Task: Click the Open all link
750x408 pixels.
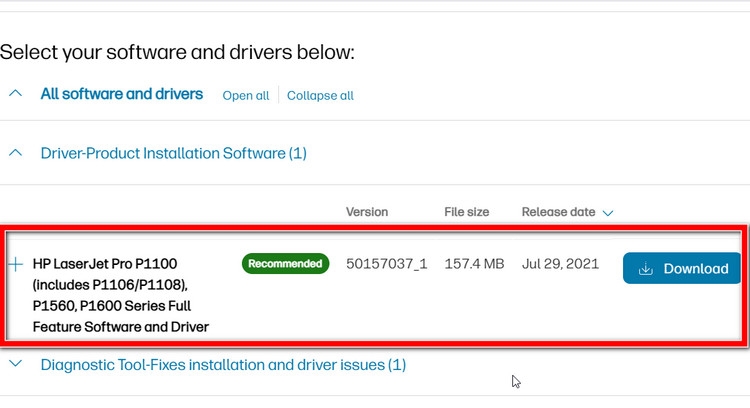Action: click(x=246, y=96)
